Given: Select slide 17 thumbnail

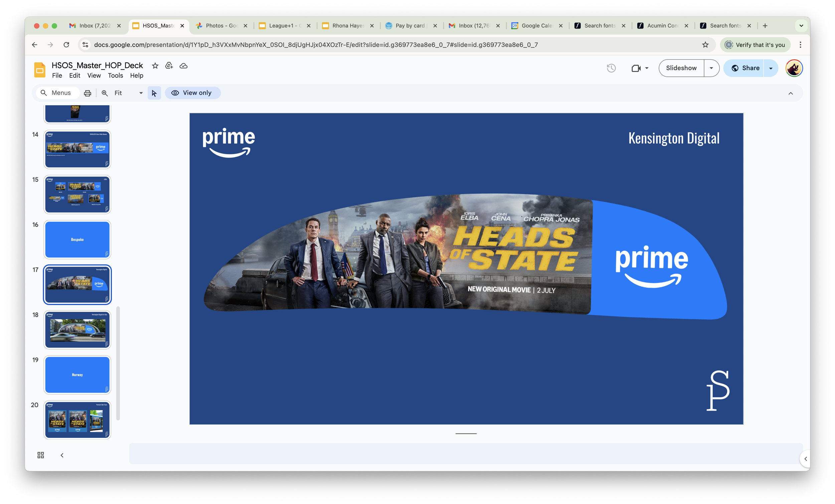Looking at the screenshot, I should (x=77, y=284).
